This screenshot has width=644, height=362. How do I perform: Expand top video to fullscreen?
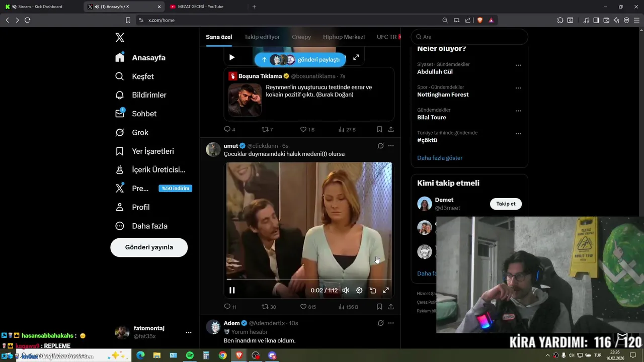pyautogui.click(x=356, y=57)
